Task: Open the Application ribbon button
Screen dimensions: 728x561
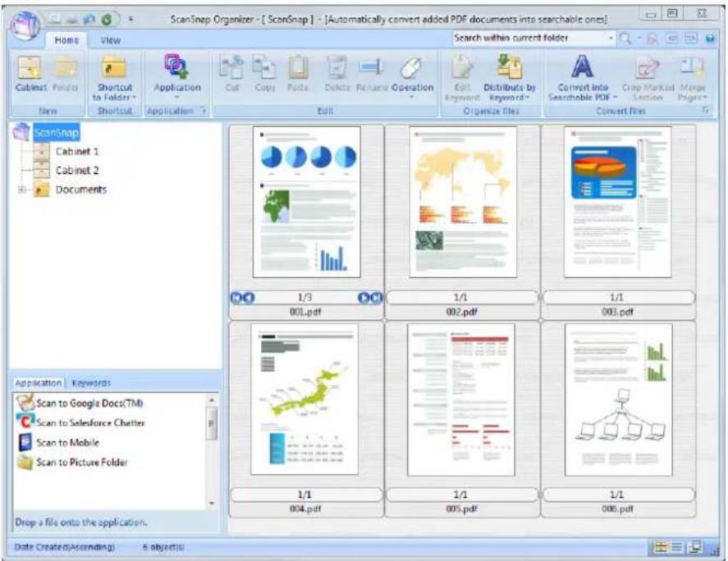Action: (x=177, y=76)
